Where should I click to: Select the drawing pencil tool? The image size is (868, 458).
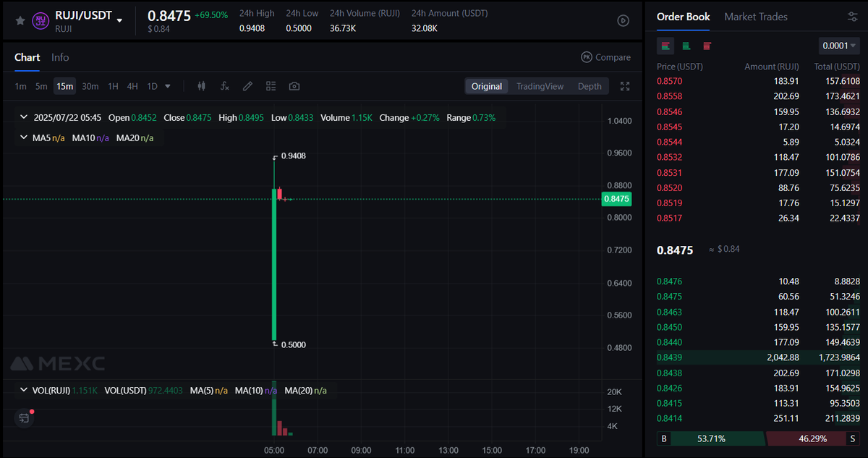[x=247, y=86]
